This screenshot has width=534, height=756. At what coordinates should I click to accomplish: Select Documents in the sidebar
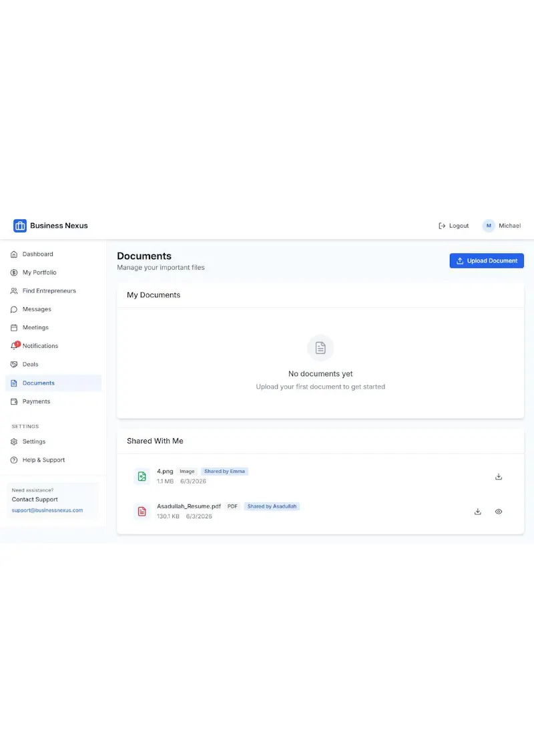[53, 383]
